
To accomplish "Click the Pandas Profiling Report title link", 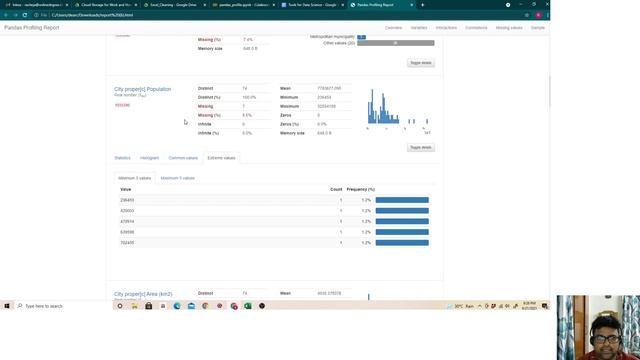I will (32, 28).
